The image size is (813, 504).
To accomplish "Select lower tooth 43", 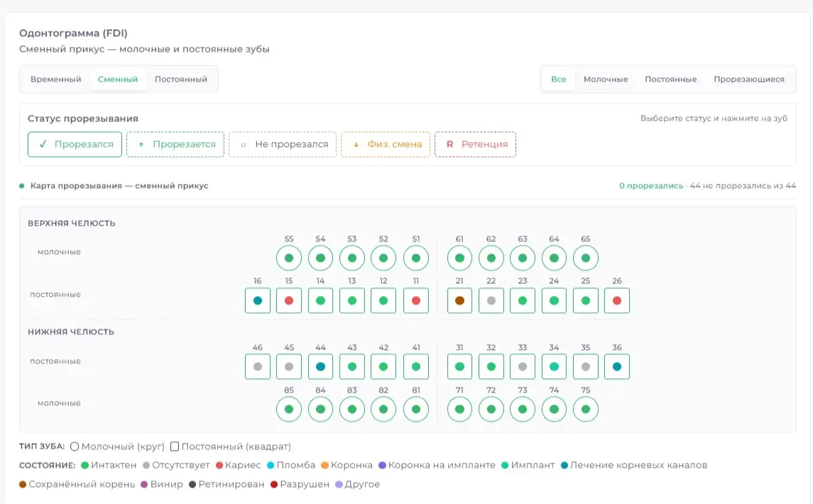I will [x=352, y=366].
